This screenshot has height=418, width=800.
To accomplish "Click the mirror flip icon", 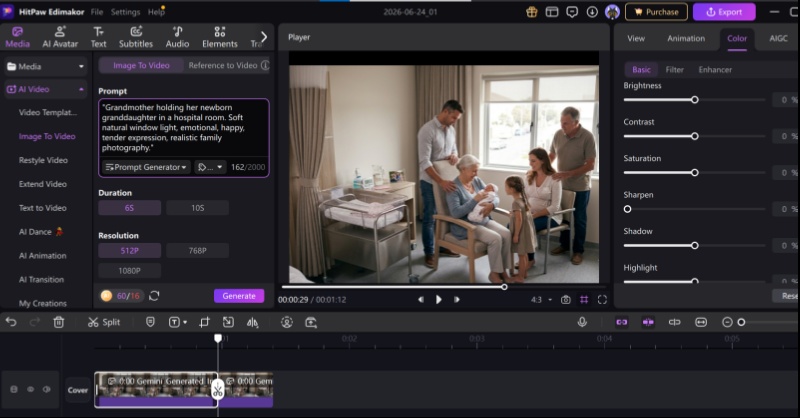I will pos(253,322).
